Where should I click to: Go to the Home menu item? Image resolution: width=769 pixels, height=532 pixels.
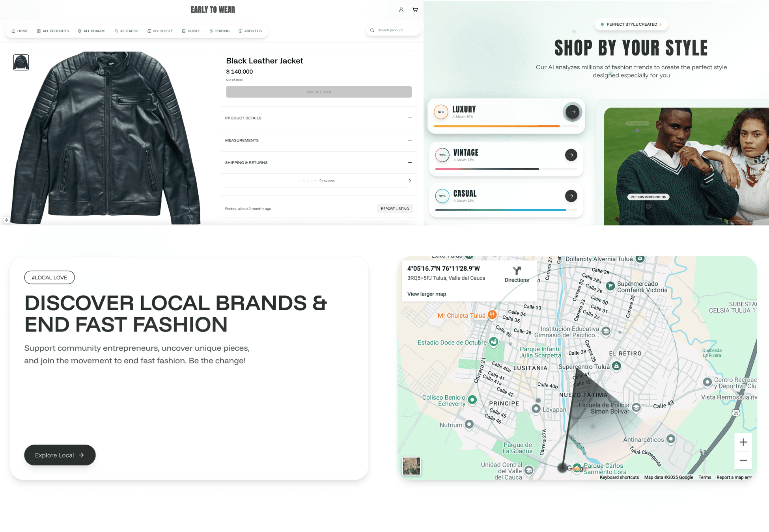point(20,31)
